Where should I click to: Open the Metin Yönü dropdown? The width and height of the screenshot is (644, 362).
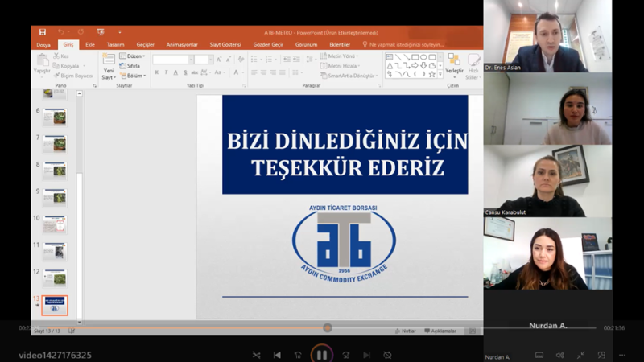click(x=340, y=56)
